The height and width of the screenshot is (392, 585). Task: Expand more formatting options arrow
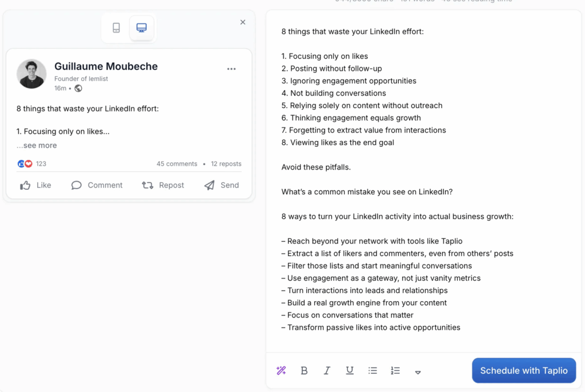(x=418, y=372)
